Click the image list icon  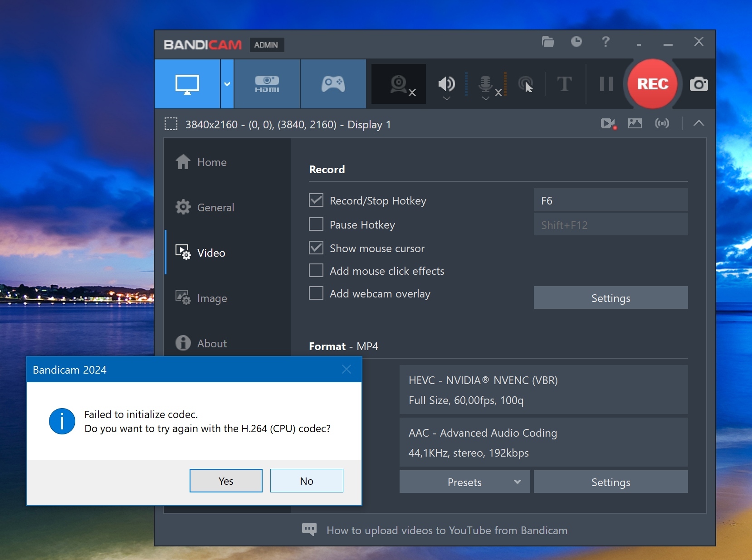point(635,123)
